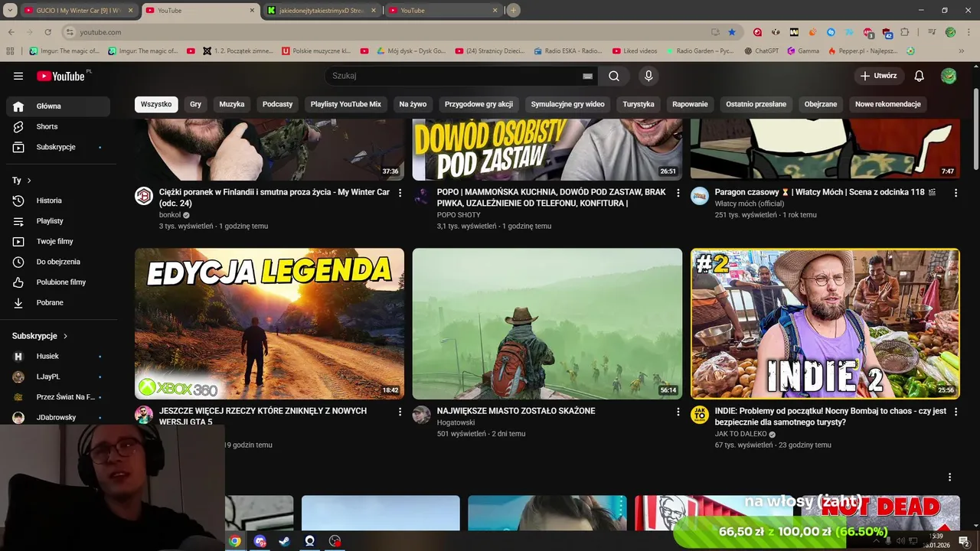Expand the Ty section chevron

tap(29, 181)
